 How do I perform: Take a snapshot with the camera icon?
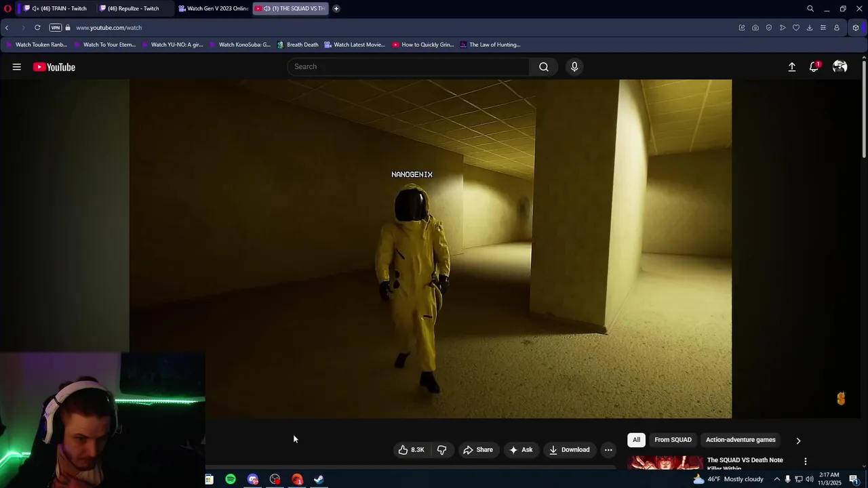click(x=755, y=28)
